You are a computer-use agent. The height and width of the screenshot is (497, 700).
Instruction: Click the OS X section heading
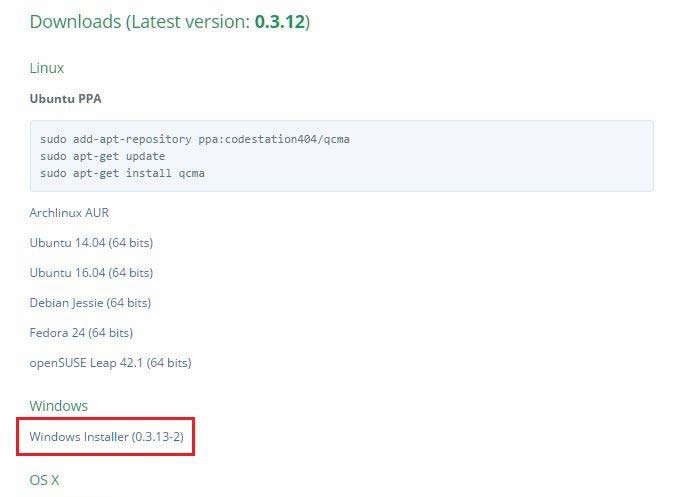(44, 480)
